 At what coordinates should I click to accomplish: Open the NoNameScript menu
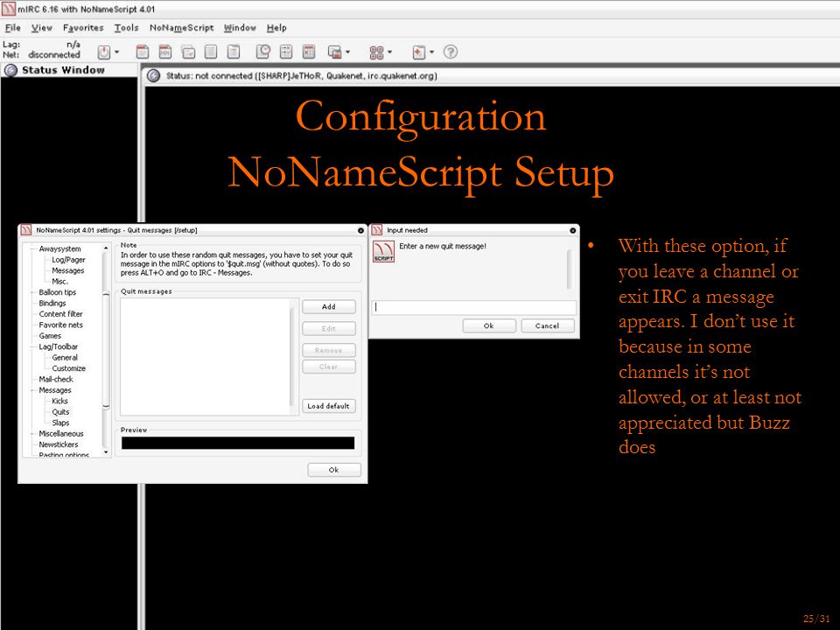click(x=182, y=28)
